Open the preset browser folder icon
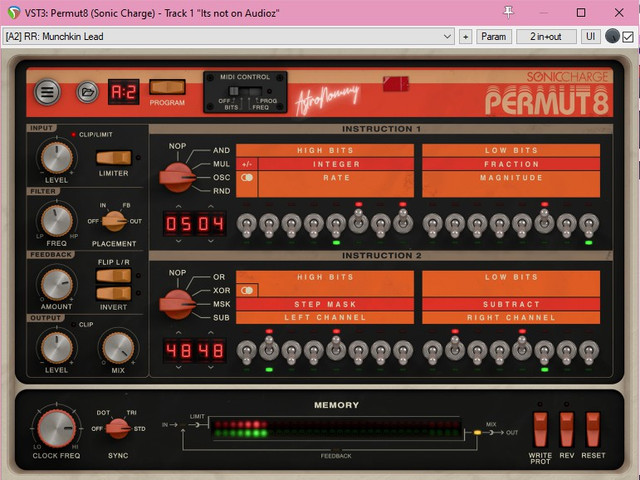Viewport: 640px width, 480px height. point(87,92)
